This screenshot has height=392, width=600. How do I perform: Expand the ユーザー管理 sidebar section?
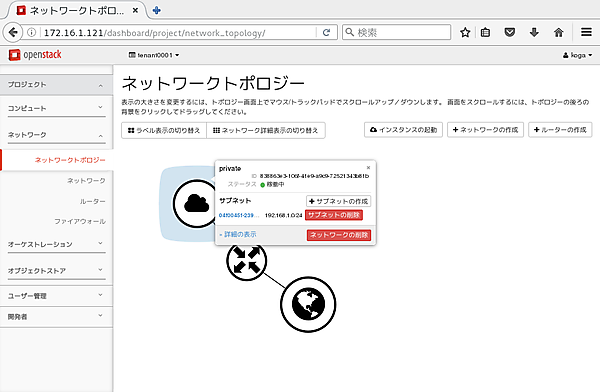point(56,296)
